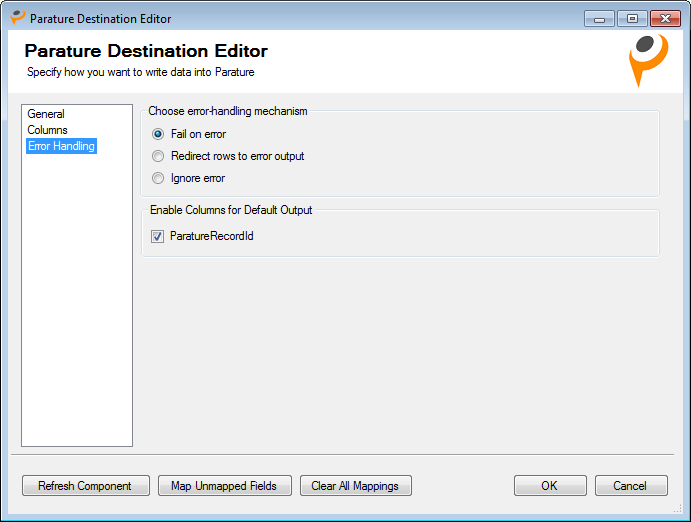Click the orange Parature logo in header
The height and width of the screenshot is (522, 691).
pyautogui.click(x=648, y=60)
